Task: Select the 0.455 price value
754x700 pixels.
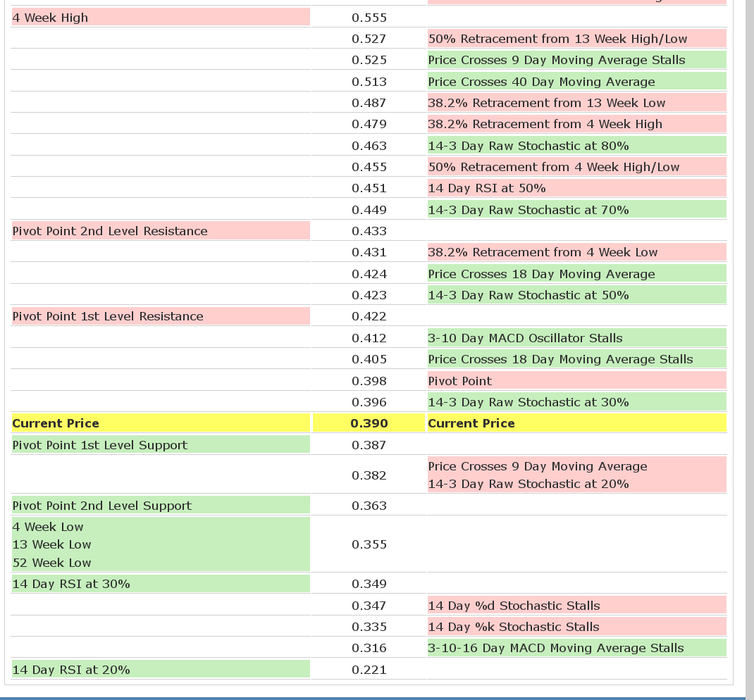Action: coord(369,167)
